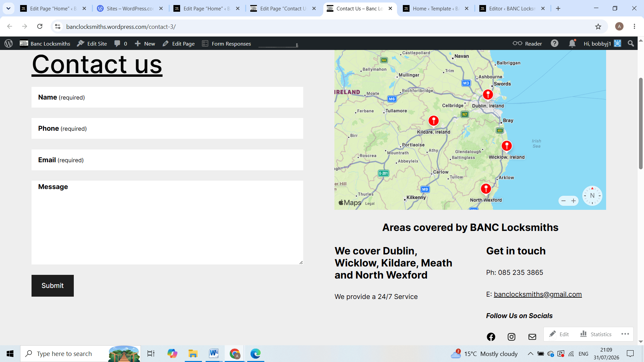View site information icon in address bar
Viewport: 644px width, 362px height.
click(58, 26)
